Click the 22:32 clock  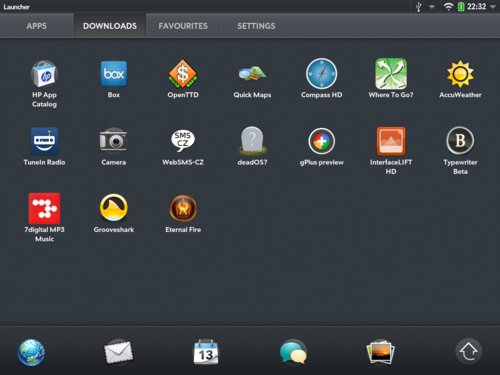point(477,7)
